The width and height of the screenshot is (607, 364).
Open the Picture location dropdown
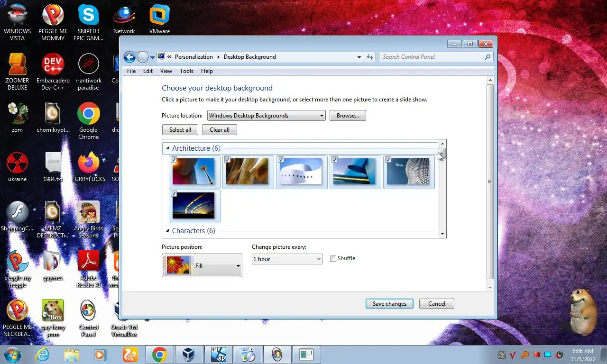coord(266,116)
